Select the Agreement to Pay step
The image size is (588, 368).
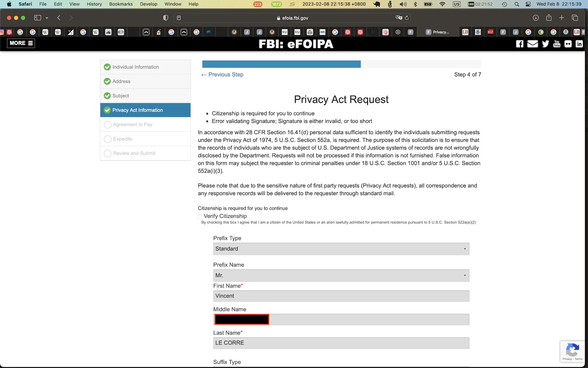(133, 124)
